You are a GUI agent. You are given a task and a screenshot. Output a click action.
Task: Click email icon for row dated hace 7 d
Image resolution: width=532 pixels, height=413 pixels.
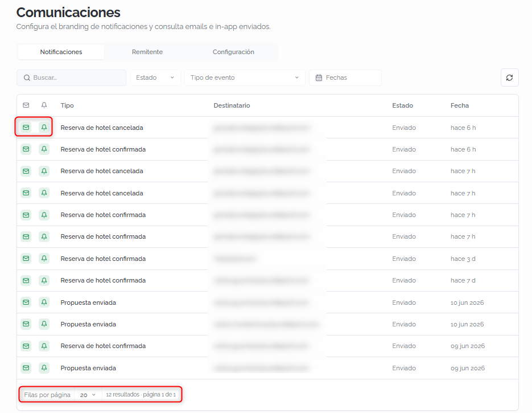(26, 280)
